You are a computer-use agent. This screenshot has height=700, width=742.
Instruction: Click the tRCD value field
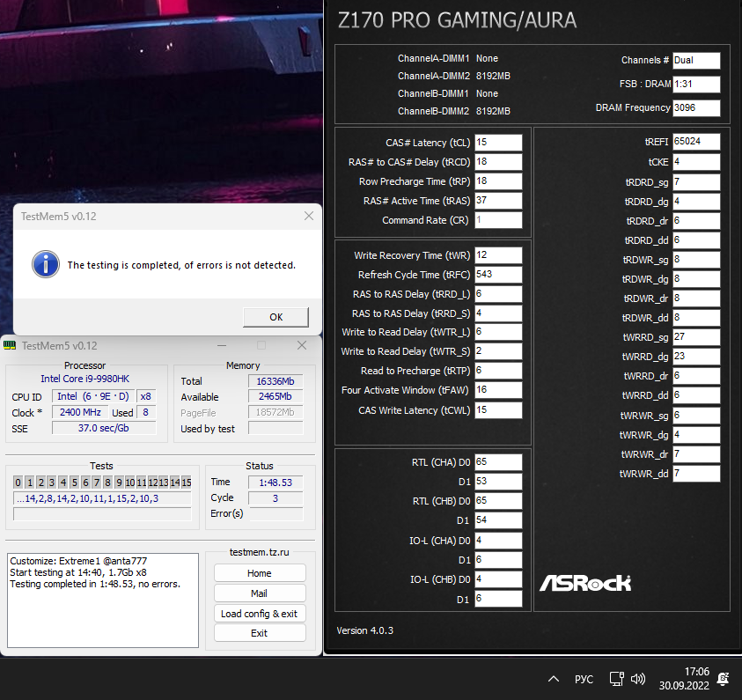498,162
